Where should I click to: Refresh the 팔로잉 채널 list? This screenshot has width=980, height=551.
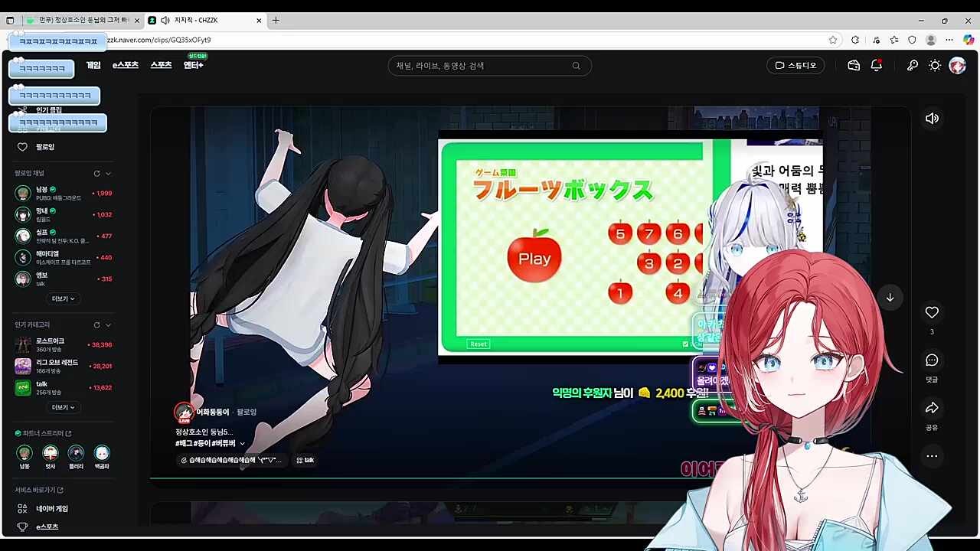[96, 174]
